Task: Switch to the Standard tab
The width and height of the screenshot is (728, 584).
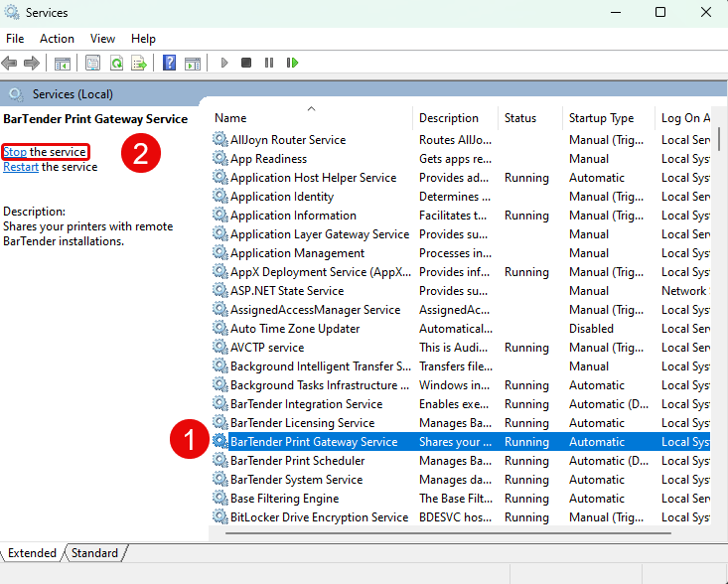Action: 94,553
